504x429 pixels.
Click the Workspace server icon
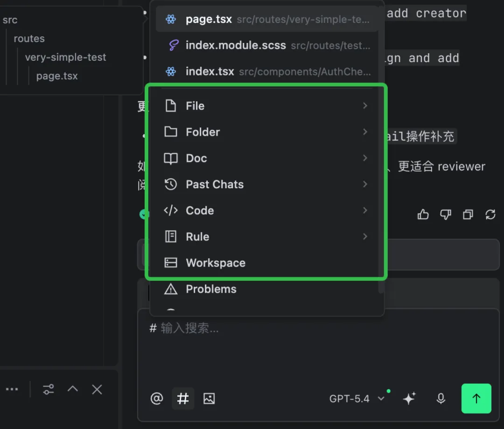click(171, 263)
